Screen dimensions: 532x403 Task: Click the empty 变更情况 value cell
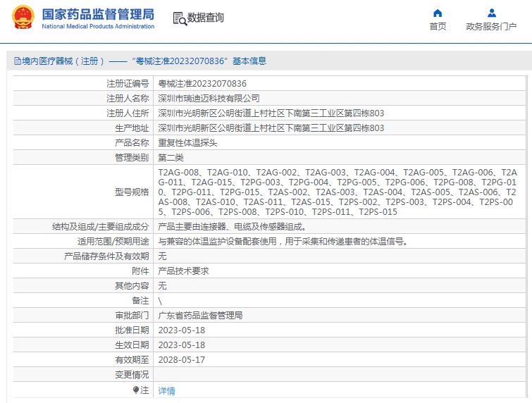[x=340, y=375]
